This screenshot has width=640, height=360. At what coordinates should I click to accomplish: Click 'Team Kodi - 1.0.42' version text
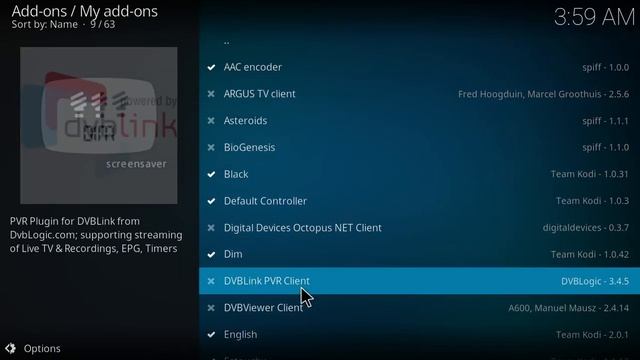pyautogui.click(x=590, y=255)
